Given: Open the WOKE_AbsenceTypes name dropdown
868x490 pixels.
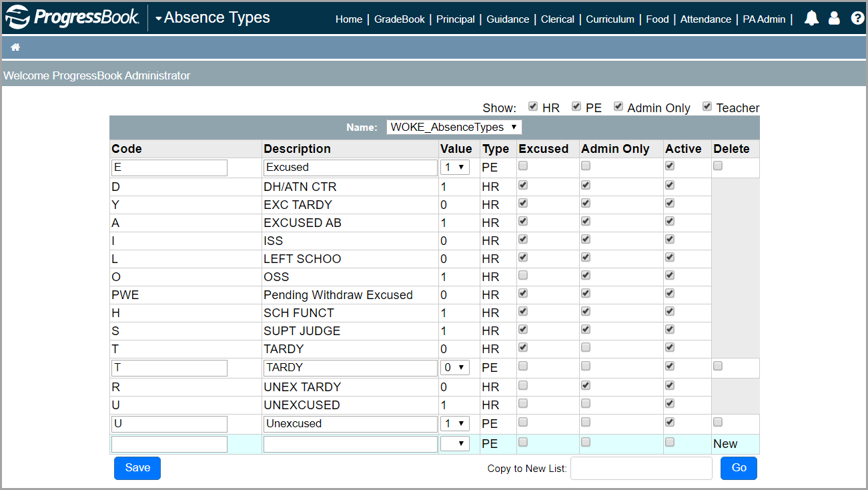Looking at the screenshot, I should (x=454, y=126).
